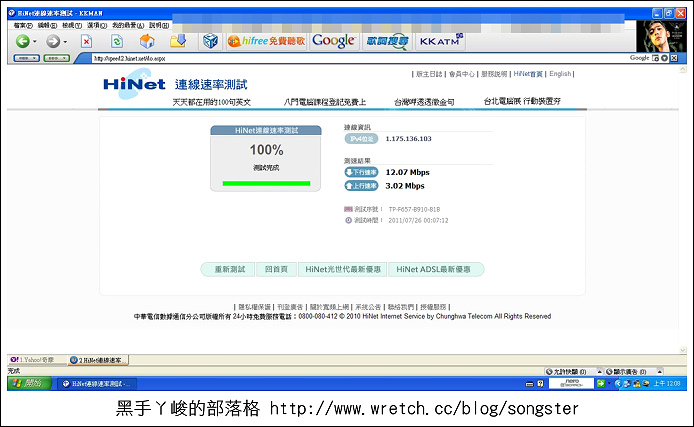This screenshot has height=427, width=694.
Task: Click the green Back arrow button
Action: (23, 41)
